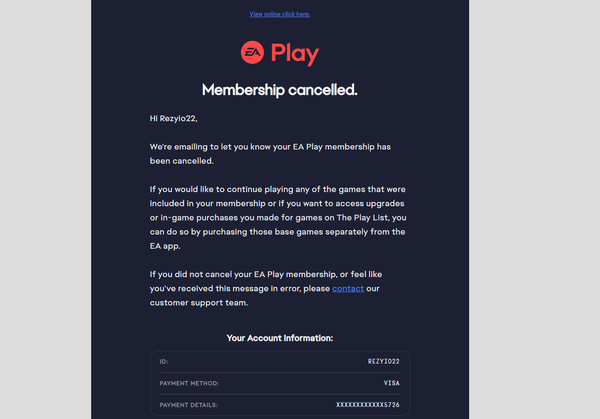The height and width of the screenshot is (419, 600).
Task: Select the VISA payment method value
Action: click(390, 382)
